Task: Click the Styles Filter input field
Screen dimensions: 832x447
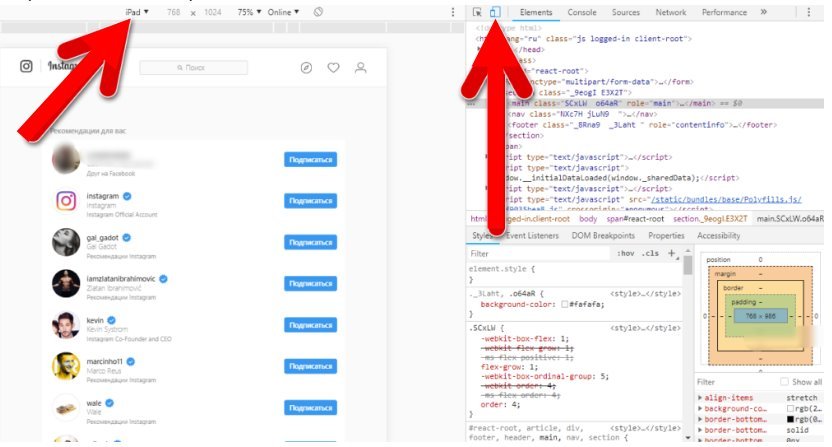Action: point(539,254)
